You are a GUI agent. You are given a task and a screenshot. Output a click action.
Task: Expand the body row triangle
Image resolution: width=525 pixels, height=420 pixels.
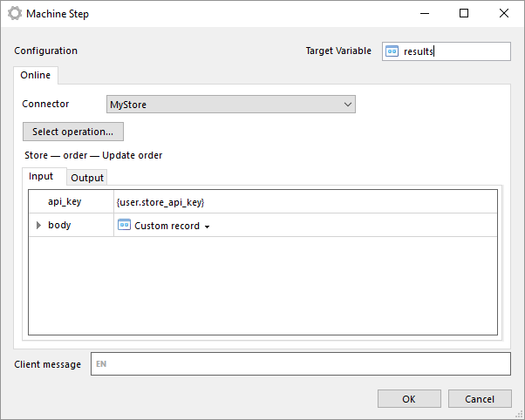click(38, 225)
